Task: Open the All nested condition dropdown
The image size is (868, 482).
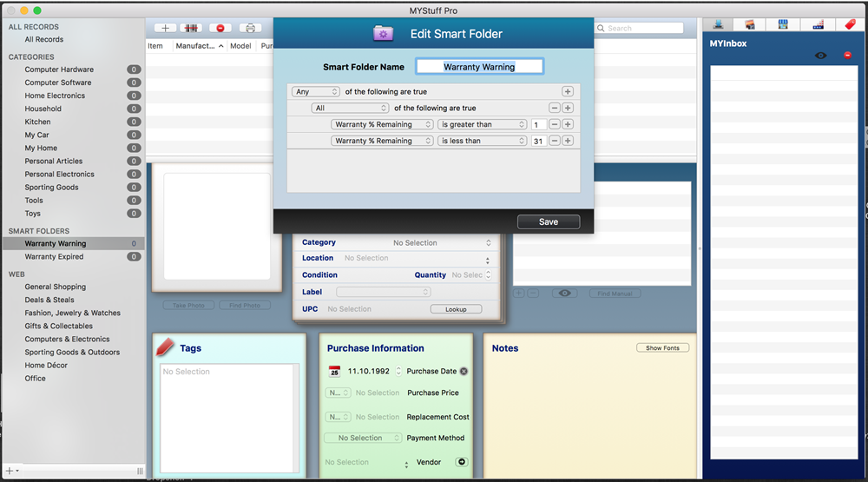Action: (x=349, y=108)
